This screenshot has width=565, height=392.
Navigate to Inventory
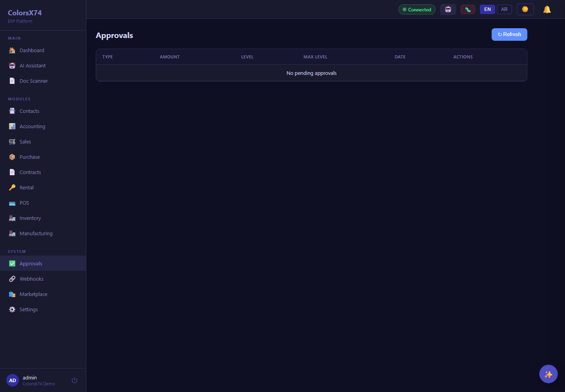click(43, 218)
